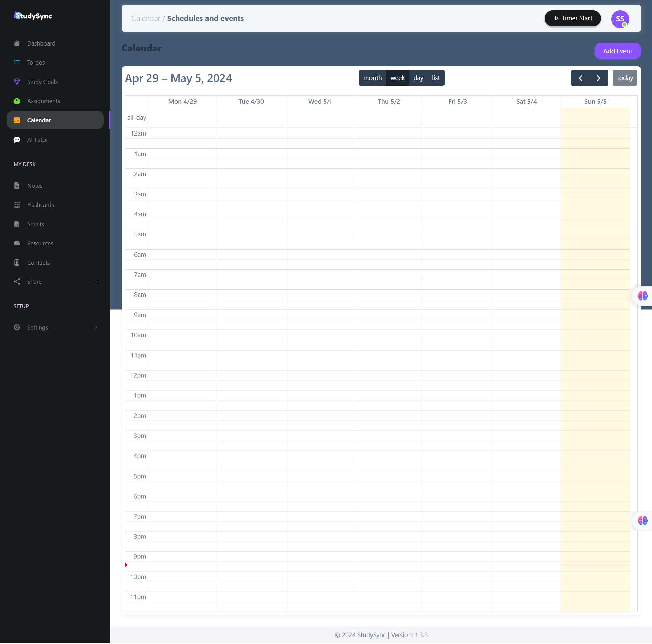Viewport: 652px width, 644px height.
Task: Open the Contacts icon in sidebar
Action: click(17, 263)
